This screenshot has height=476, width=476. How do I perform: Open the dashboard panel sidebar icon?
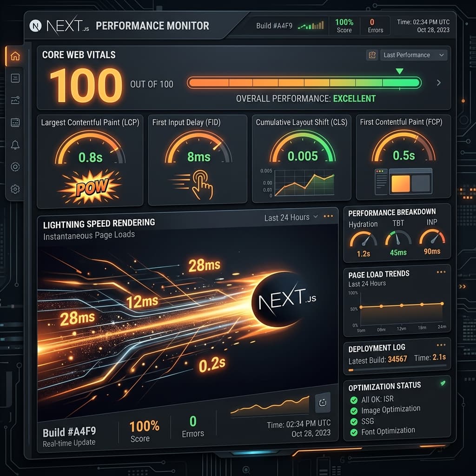pos(15,122)
